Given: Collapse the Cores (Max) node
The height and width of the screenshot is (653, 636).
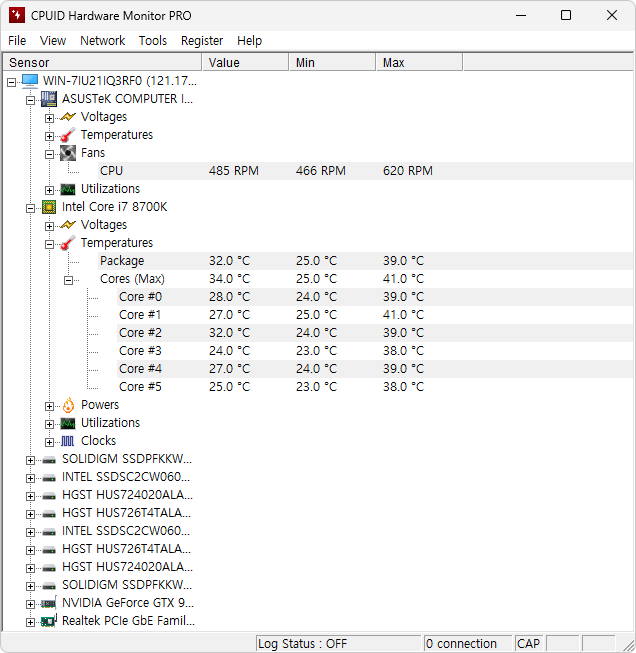Looking at the screenshot, I should click(x=68, y=280).
